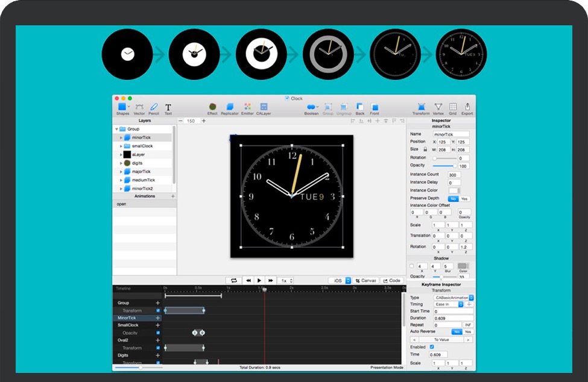The width and height of the screenshot is (588, 382).
Task: Uncheck the Enabled keyframe checkbox
Action: [x=431, y=347]
